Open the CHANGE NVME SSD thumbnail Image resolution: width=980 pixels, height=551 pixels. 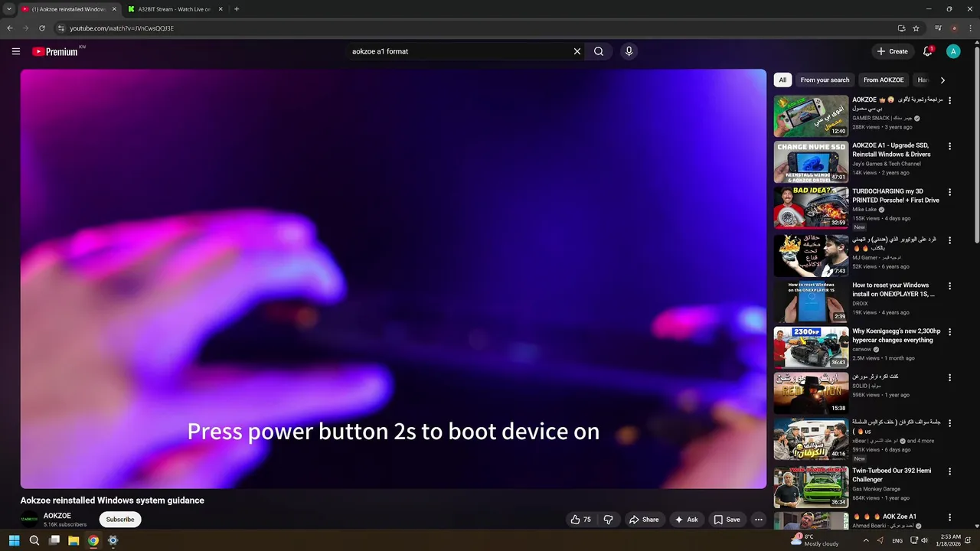[811, 161]
